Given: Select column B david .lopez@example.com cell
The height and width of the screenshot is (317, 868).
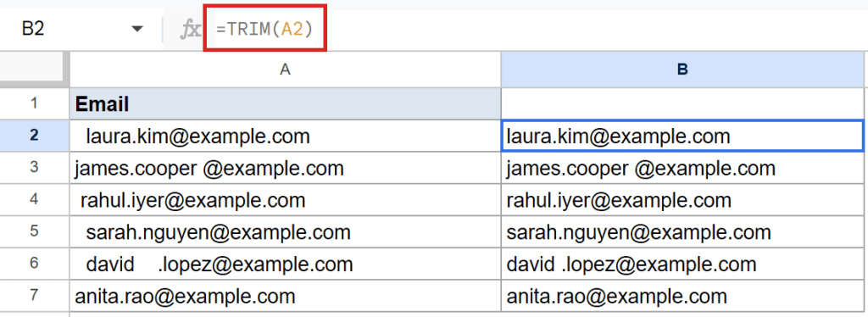Looking at the screenshot, I should [682, 264].
